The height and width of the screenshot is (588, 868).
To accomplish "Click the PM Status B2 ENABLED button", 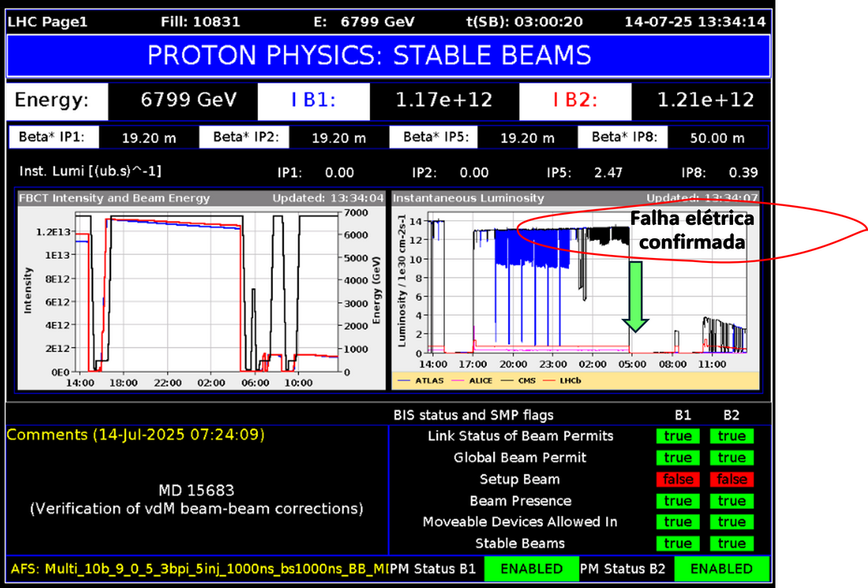I will [x=722, y=568].
